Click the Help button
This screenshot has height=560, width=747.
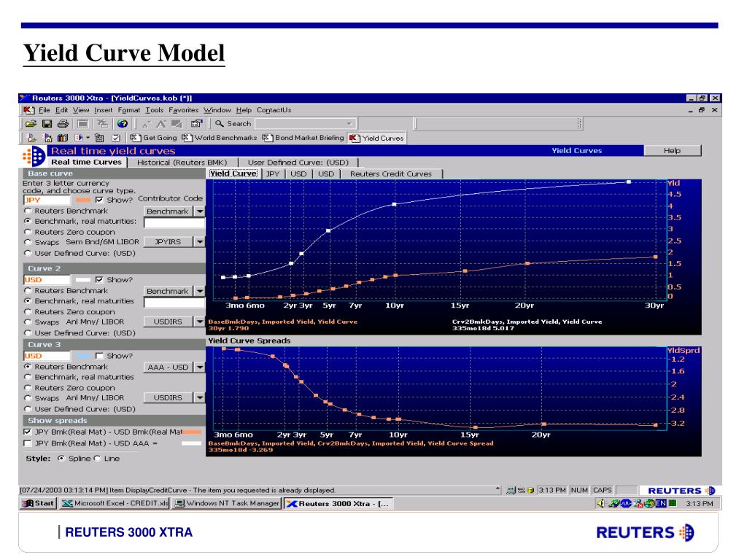coord(672,150)
